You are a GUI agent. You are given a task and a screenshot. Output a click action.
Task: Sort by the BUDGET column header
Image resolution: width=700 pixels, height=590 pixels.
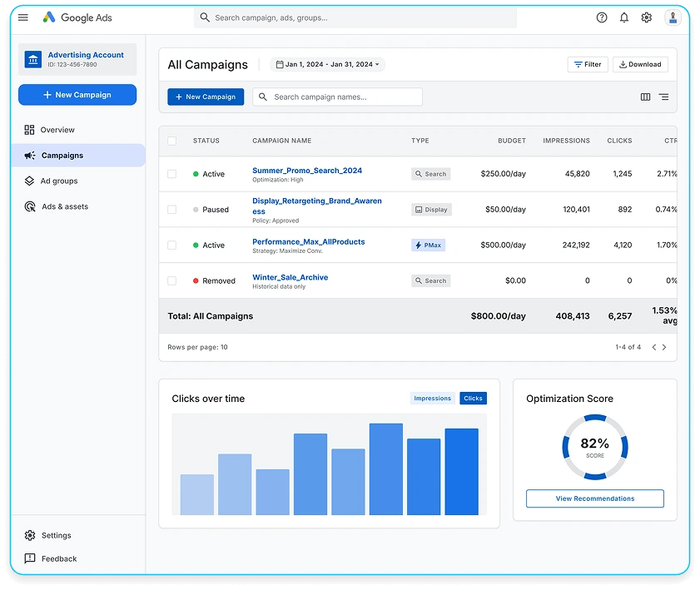point(512,141)
